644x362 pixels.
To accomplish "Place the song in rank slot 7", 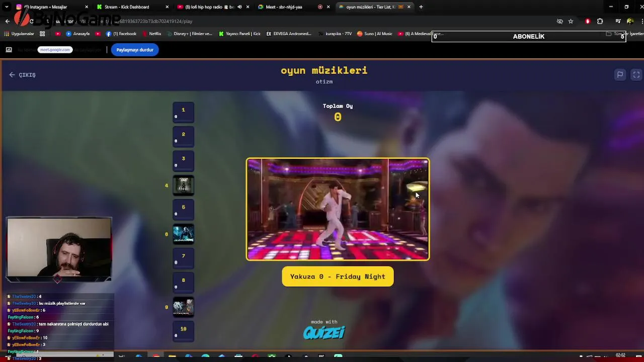I will point(183,258).
